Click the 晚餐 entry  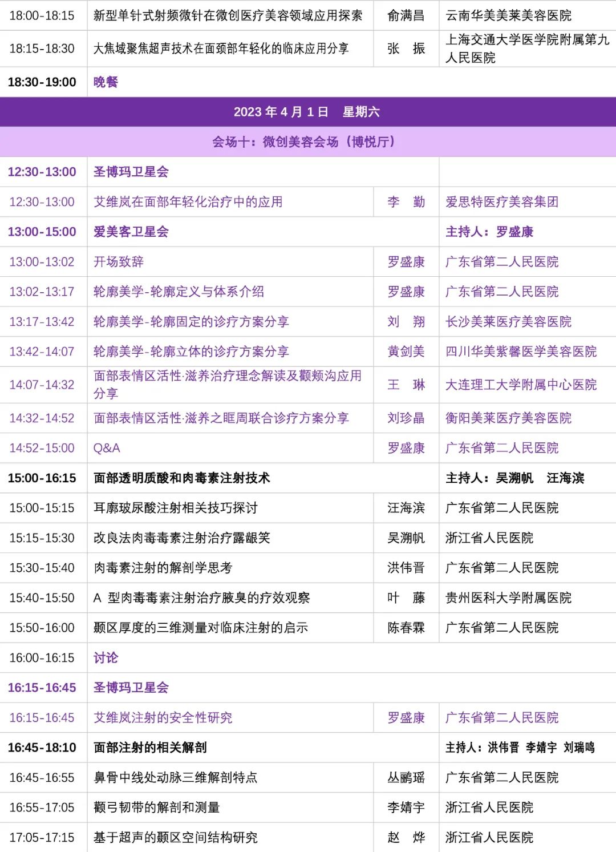(106, 82)
